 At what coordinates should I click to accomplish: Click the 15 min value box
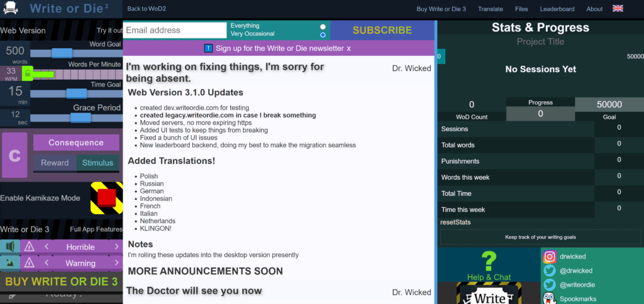[15, 94]
